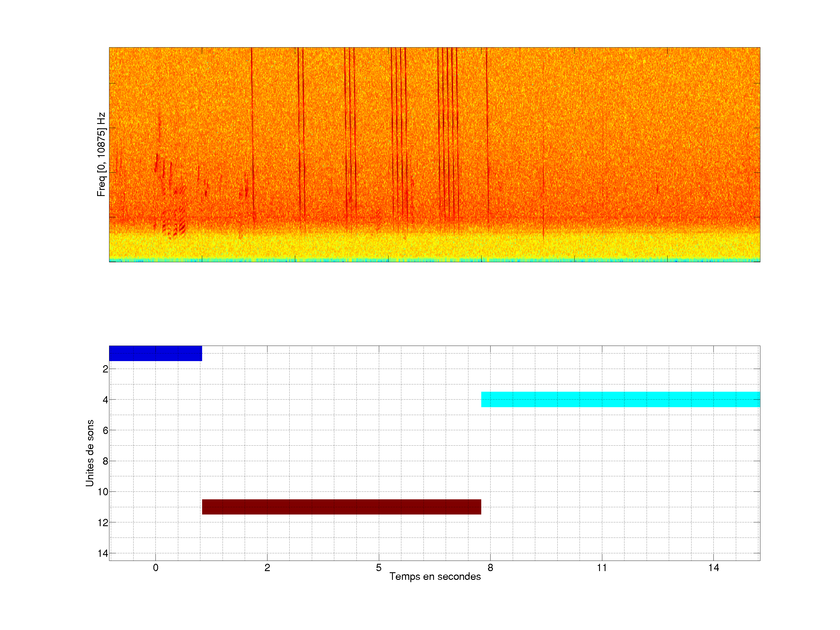Click y-axis tick label 8

click(105, 461)
